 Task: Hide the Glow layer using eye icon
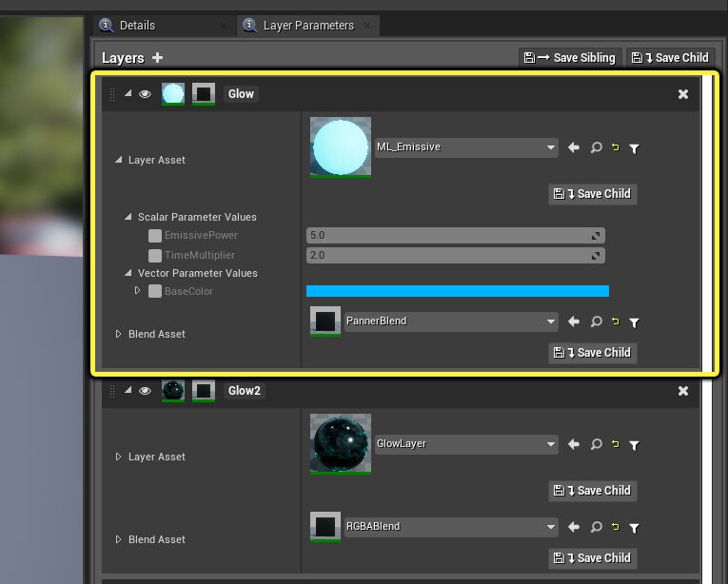[x=145, y=94]
